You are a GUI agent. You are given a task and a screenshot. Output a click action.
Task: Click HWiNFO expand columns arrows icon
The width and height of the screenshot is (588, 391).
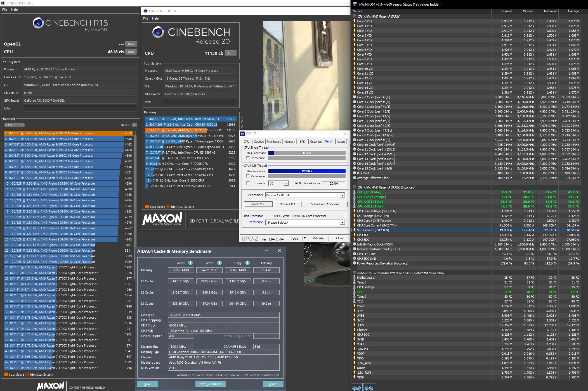(356, 388)
